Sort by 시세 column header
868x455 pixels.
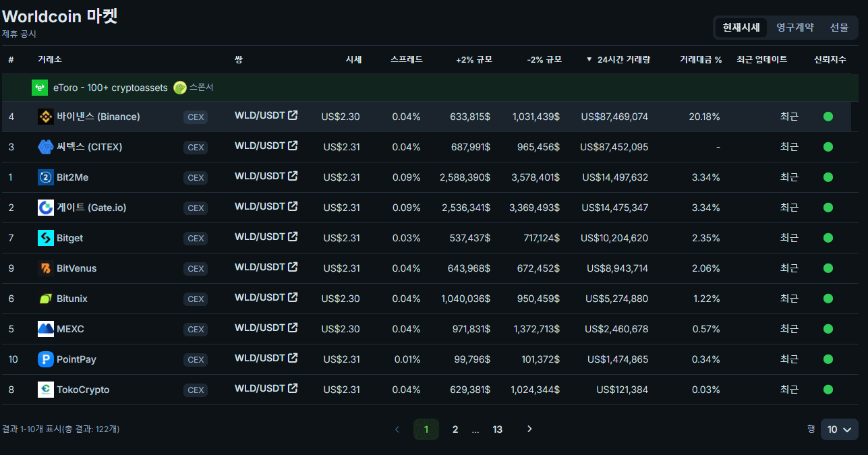(x=353, y=59)
